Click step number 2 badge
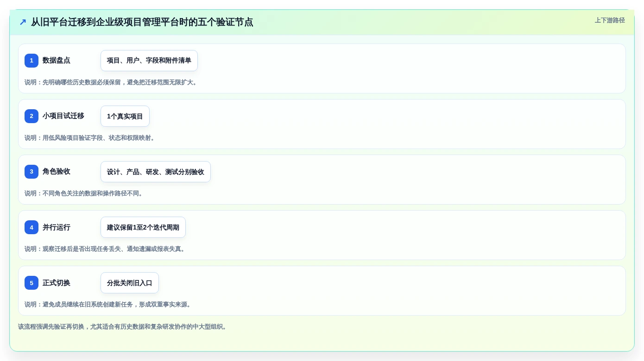This screenshot has width=644, height=361. tap(32, 116)
